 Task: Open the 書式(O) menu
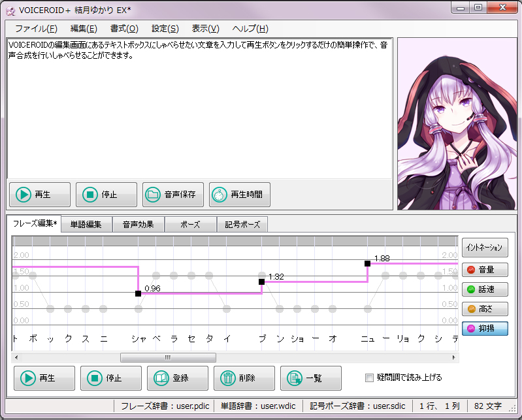point(124,29)
